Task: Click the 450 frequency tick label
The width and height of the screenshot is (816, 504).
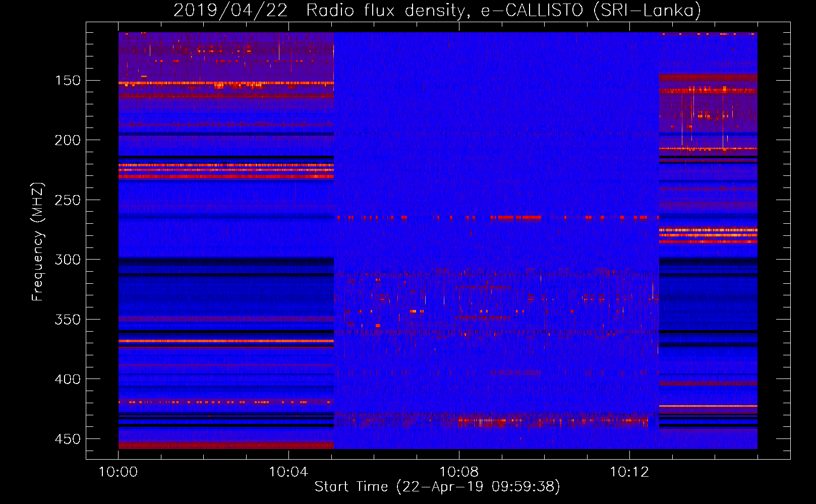Action: (x=68, y=439)
